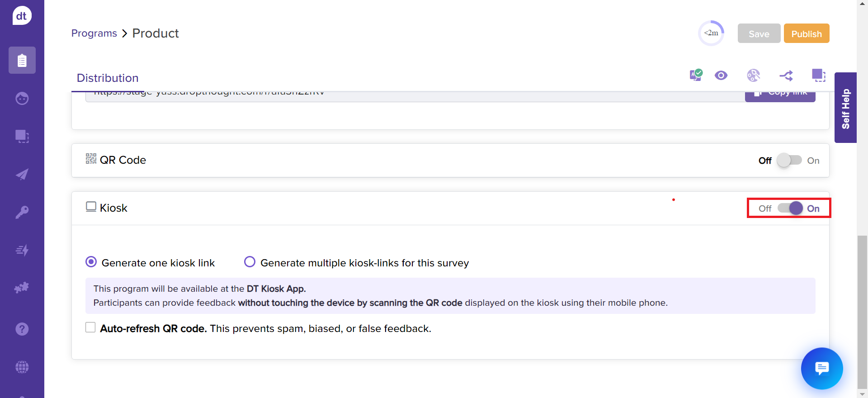This screenshot has height=398, width=868.
Task: Click the share arrows icon
Action: click(786, 76)
